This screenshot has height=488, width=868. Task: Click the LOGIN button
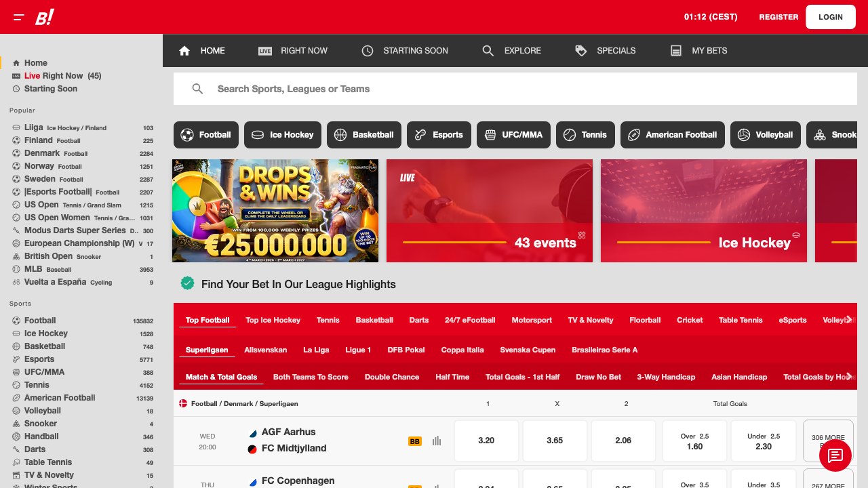831,17
